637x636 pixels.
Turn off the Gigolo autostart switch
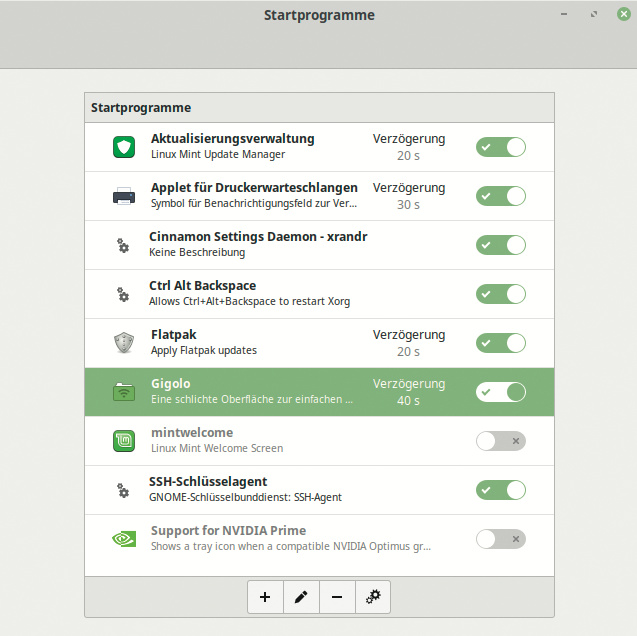(501, 392)
